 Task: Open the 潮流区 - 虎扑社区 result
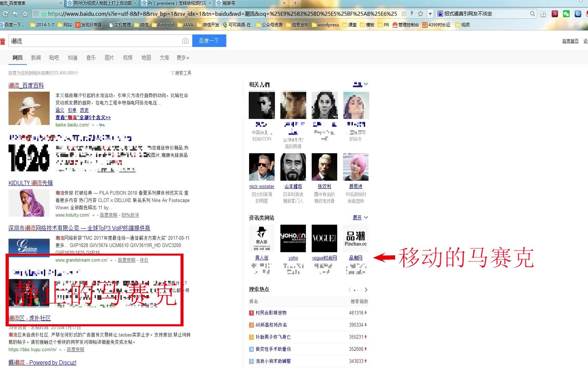30,318
